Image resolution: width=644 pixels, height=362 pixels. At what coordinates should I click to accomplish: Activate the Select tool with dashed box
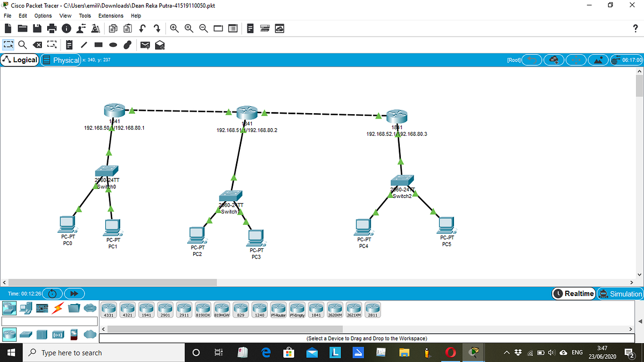(8, 45)
